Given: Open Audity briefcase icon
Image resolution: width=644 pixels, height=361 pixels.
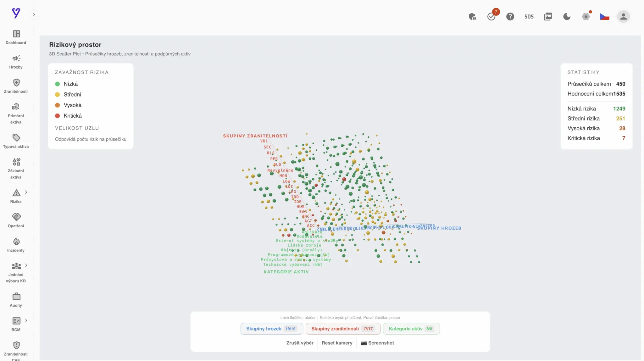Looking at the screenshot, I should [16, 297].
